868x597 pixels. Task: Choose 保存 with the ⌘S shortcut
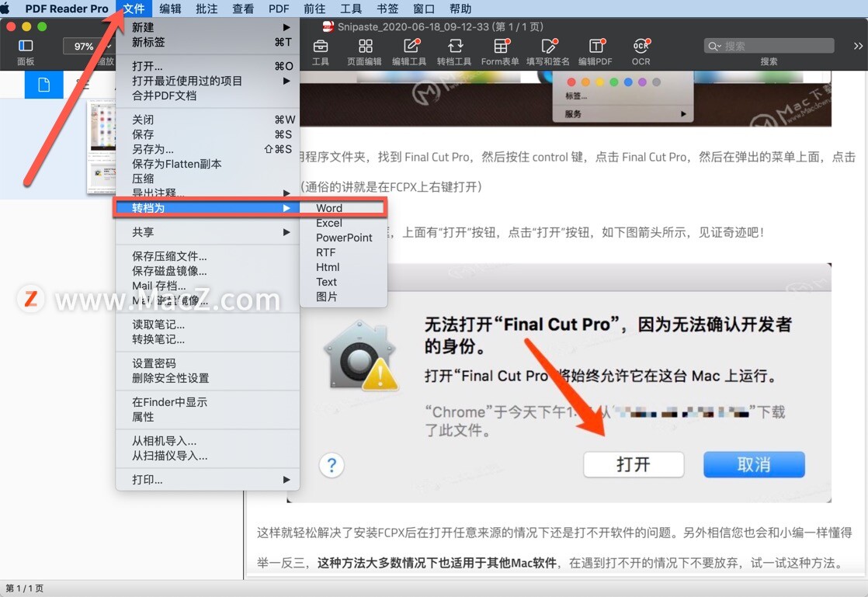tap(207, 134)
